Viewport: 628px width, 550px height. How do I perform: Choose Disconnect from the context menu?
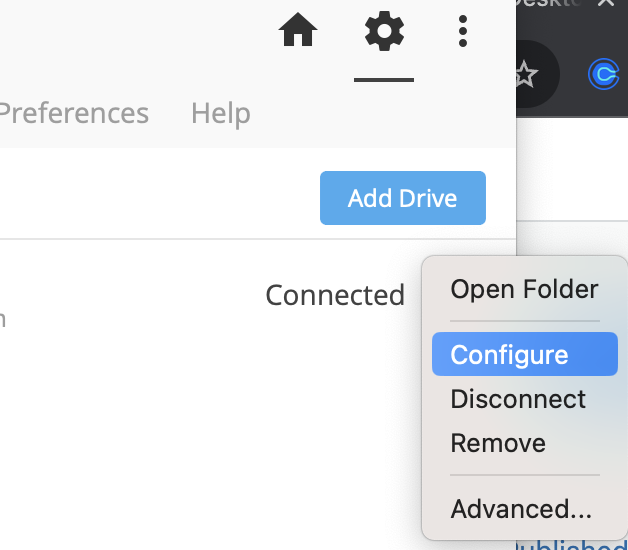click(518, 399)
